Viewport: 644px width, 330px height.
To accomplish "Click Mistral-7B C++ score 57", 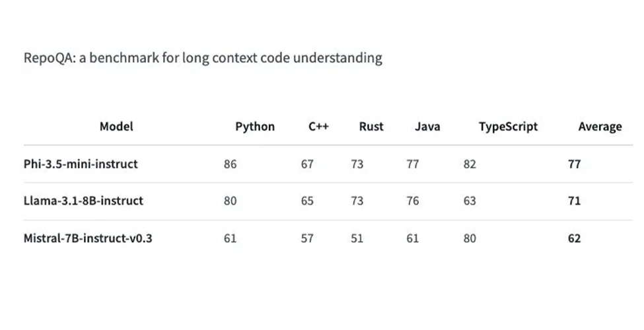I will (307, 238).
